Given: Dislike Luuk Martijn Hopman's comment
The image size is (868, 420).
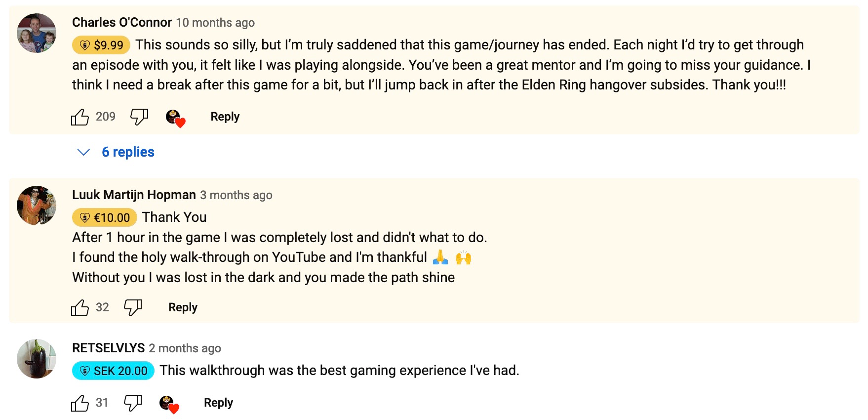Looking at the screenshot, I should [132, 308].
